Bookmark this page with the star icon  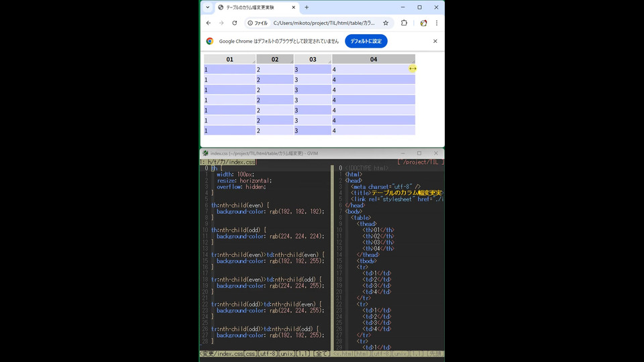click(x=386, y=23)
